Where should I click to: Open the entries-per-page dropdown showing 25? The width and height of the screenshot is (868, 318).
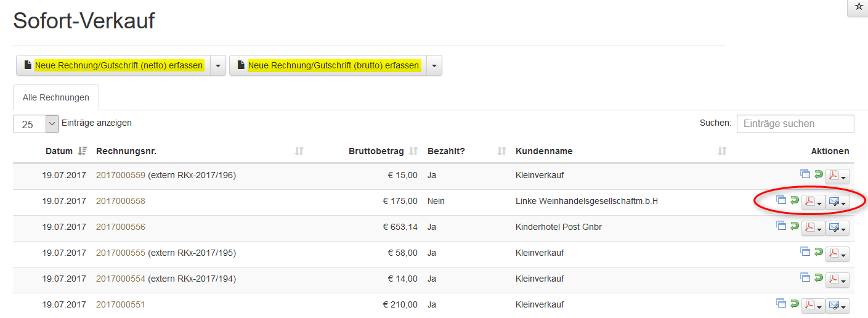pyautogui.click(x=36, y=124)
